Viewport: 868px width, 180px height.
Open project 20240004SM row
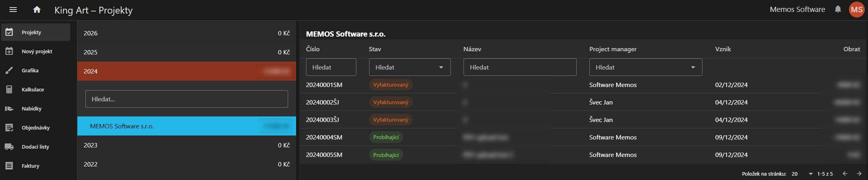point(324,137)
